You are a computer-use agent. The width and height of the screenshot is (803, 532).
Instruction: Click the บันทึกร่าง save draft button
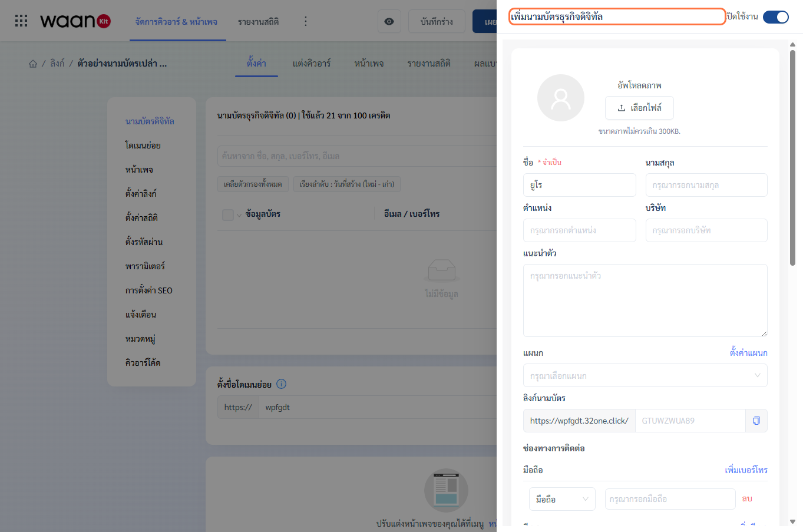click(437, 21)
